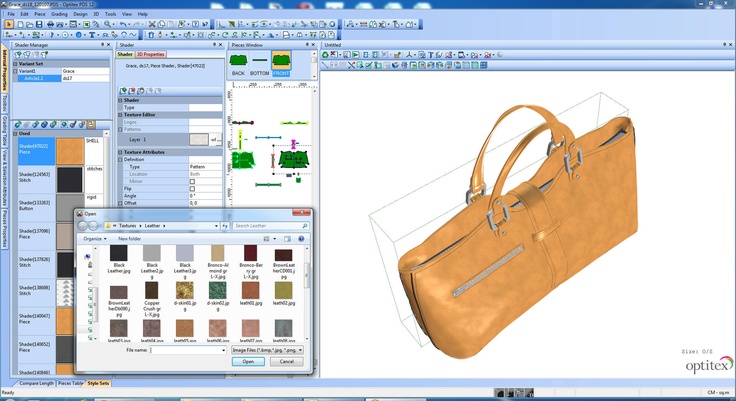Click New folder in Open dialog
Viewport: 736px width, 401px height.
pyautogui.click(x=130, y=239)
